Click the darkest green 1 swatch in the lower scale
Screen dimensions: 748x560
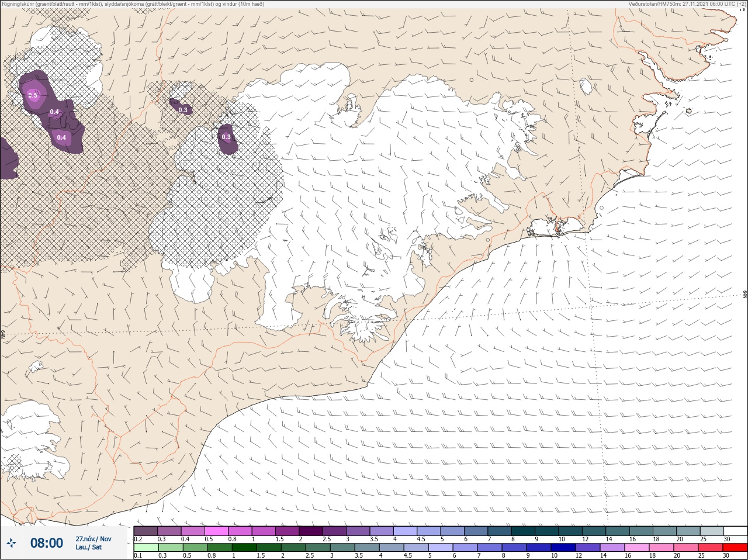pyautogui.click(x=244, y=548)
